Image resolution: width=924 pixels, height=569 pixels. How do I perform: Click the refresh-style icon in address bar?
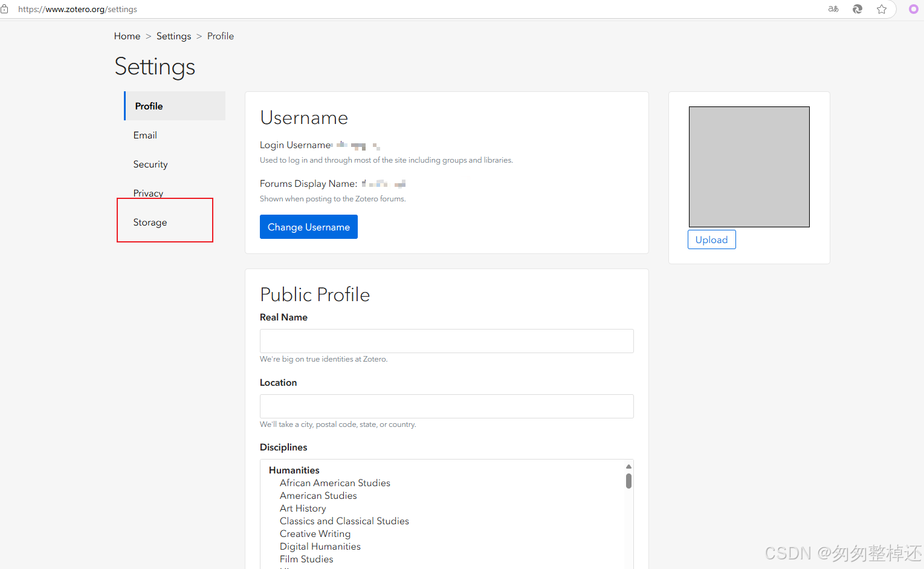pyautogui.click(x=858, y=9)
